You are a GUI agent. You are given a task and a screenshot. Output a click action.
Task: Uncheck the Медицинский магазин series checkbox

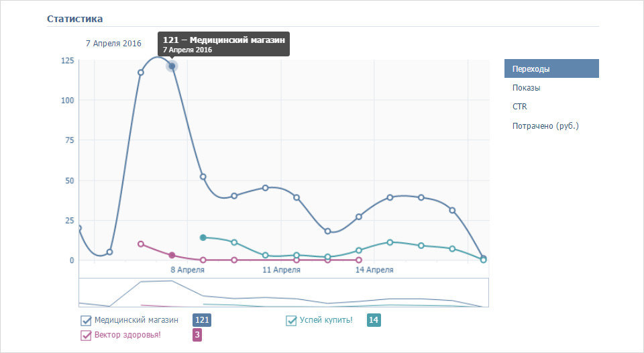[x=86, y=321]
